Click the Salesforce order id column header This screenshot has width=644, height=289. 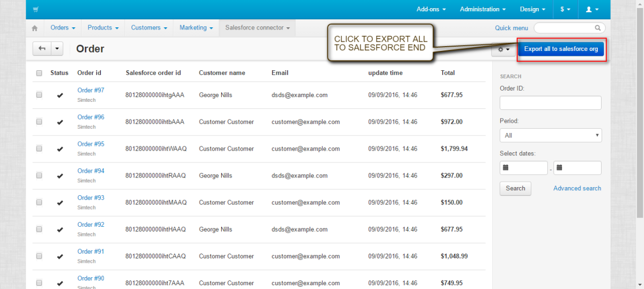click(x=153, y=73)
